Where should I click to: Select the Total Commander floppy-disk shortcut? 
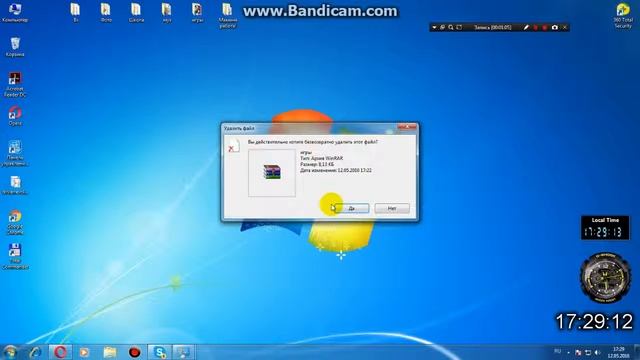[15, 256]
